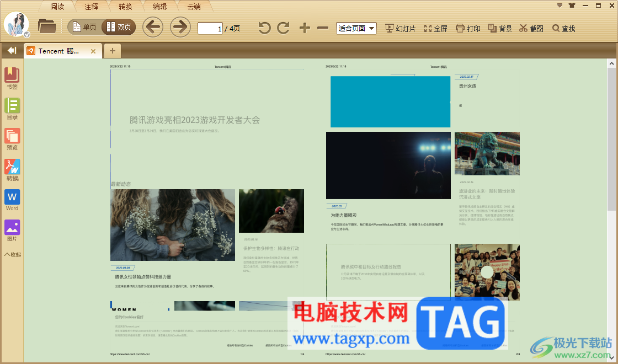Click the dark stage silhouette image

(x=388, y=165)
